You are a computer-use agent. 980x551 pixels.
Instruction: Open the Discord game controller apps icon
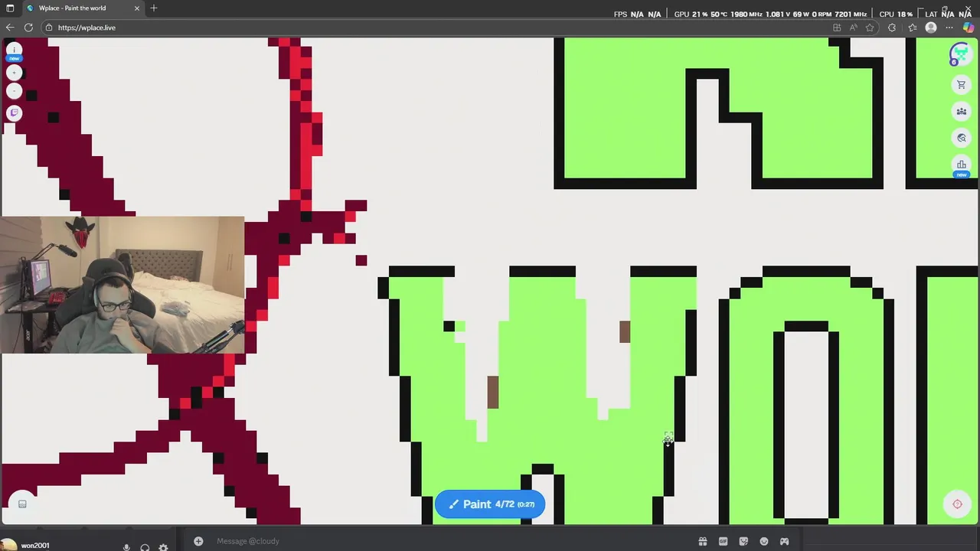(x=784, y=541)
